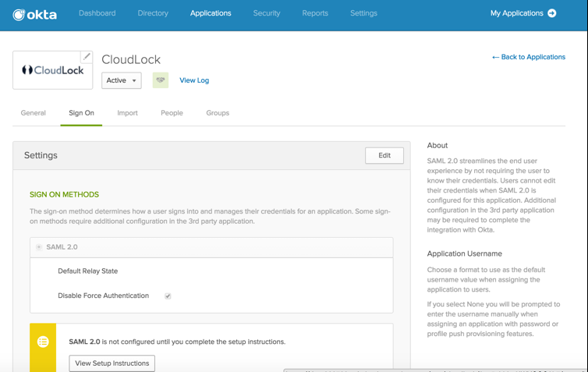Open the Active status dropdown
The image size is (588, 372).
click(x=122, y=80)
